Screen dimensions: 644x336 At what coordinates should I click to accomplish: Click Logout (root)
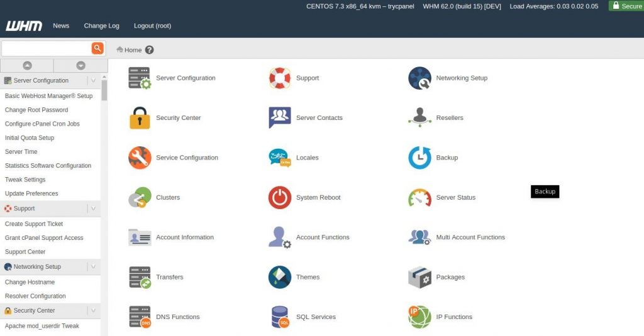tap(152, 26)
